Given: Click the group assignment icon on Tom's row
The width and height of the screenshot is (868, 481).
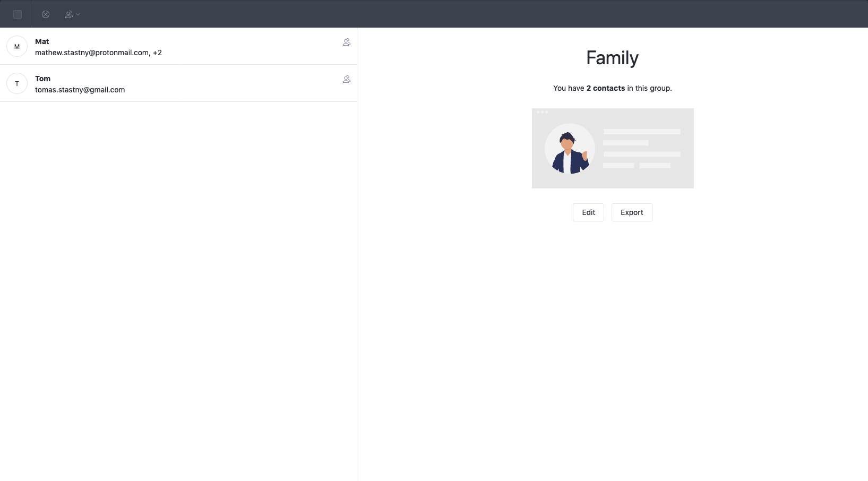Looking at the screenshot, I should pyautogui.click(x=347, y=79).
